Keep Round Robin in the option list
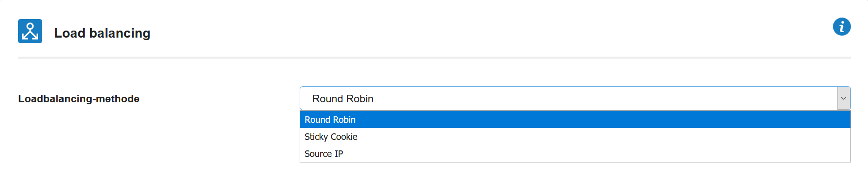Screen dimensions: 868x186 [575, 119]
